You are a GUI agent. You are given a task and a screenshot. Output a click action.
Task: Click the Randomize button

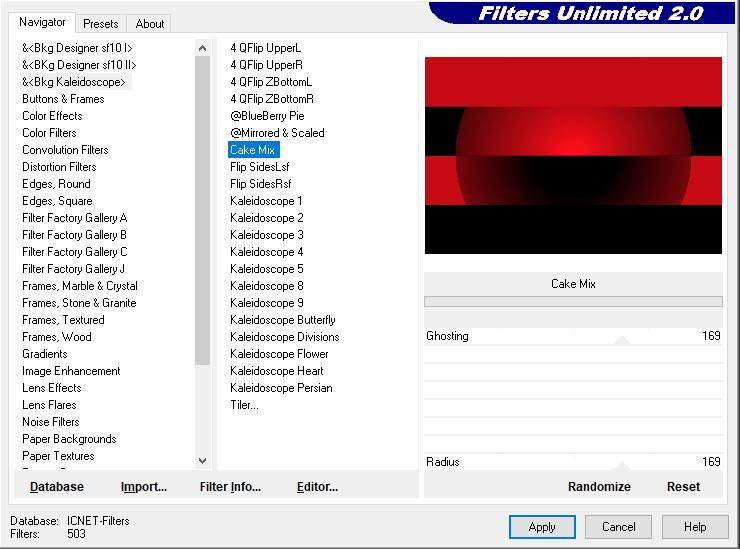click(x=599, y=487)
